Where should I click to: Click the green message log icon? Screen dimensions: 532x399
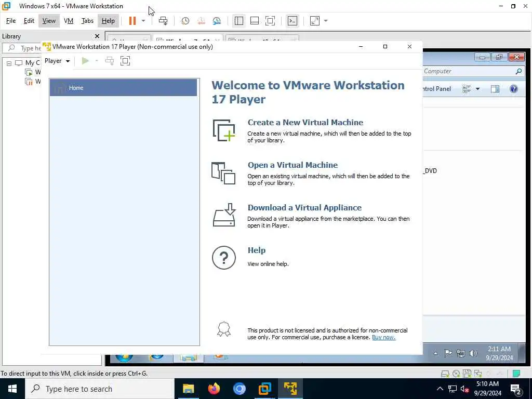[516, 374]
